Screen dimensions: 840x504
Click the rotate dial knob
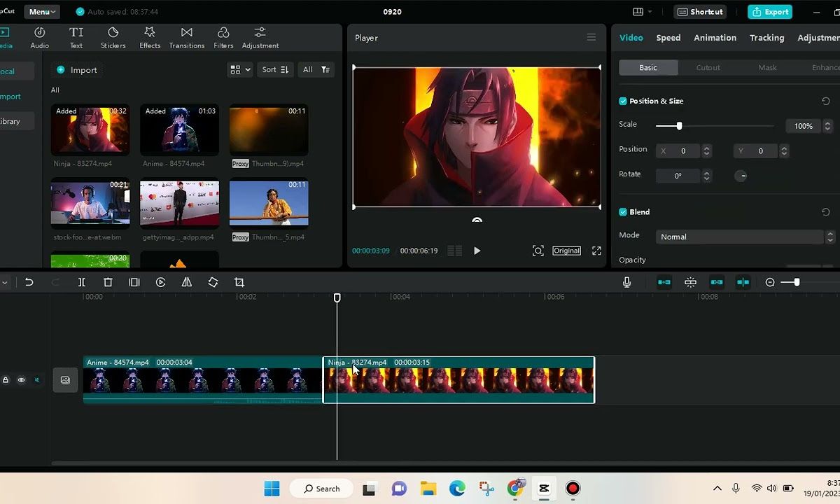click(741, 176)
